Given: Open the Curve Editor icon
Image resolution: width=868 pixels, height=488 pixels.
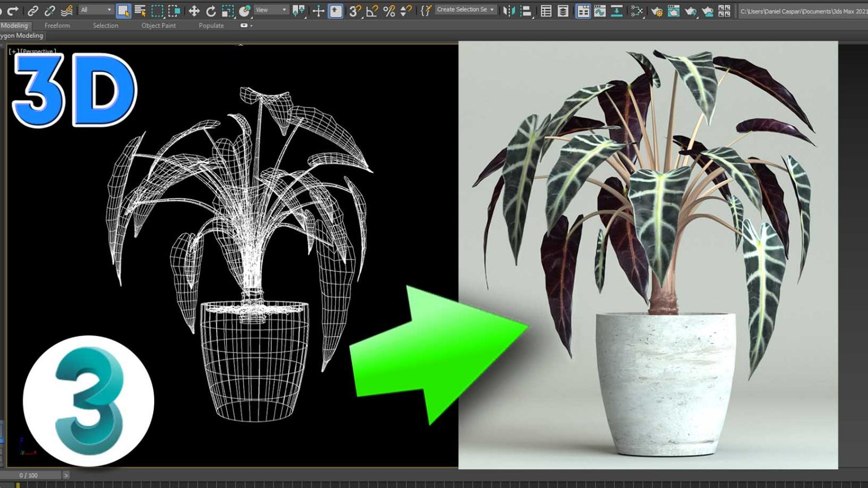Looking at the screenshot, I should (600, 10).
